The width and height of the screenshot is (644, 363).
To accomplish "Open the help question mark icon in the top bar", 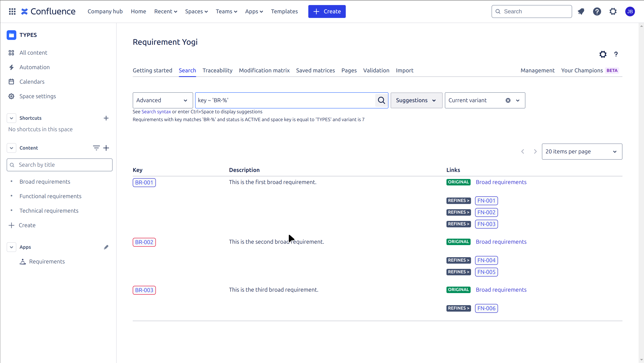I will pos(597,11).
